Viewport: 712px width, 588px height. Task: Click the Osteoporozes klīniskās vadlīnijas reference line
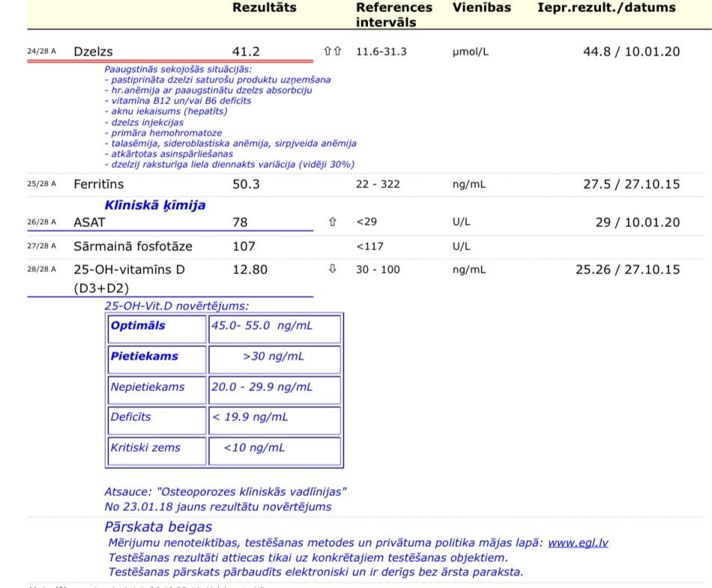tap(226, 492)
